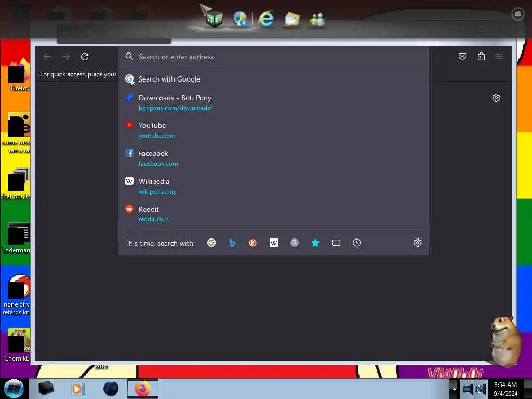Select Reddit suggestion row
Viewport: 532px width, 399px height.
click(x=273, y=214)
